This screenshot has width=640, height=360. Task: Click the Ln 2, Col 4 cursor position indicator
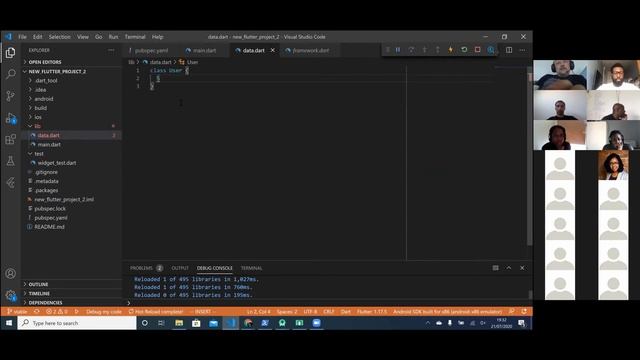[x=258, y=311]
